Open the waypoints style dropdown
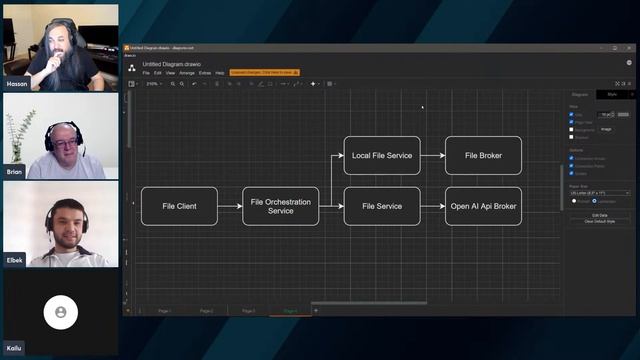This screenshot has width=640, height=360. 298,84
